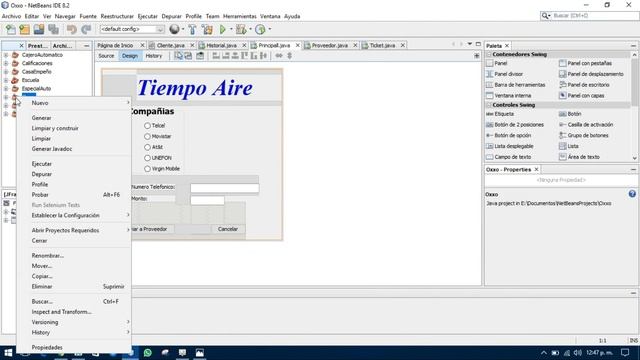Click the Redo toolbar icon
This screenshot has height=360, width=640.
[x=86, y=29]
